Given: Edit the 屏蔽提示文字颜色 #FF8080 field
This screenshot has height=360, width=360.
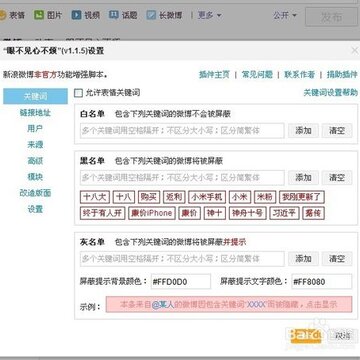Looking at the screenshot, I should click(321, 282).
